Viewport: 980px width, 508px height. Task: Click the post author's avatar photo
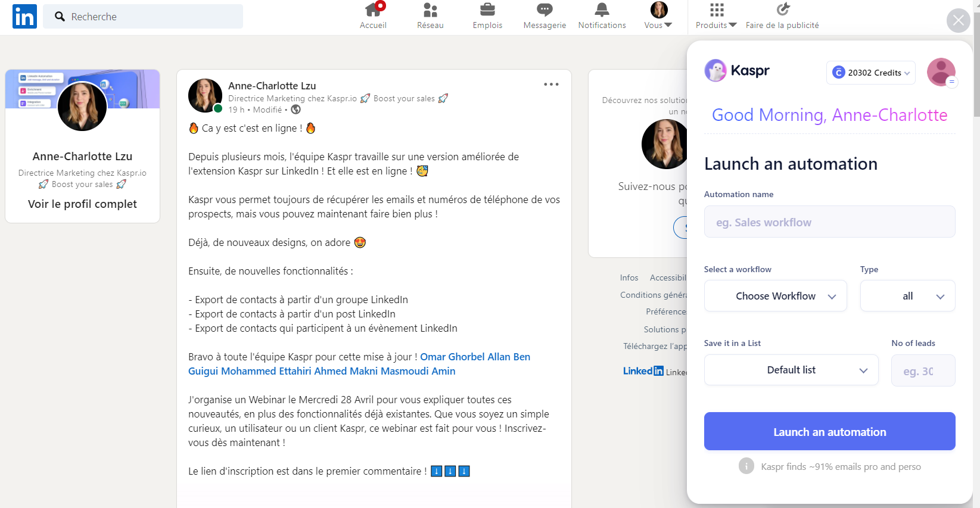[205, 95]
